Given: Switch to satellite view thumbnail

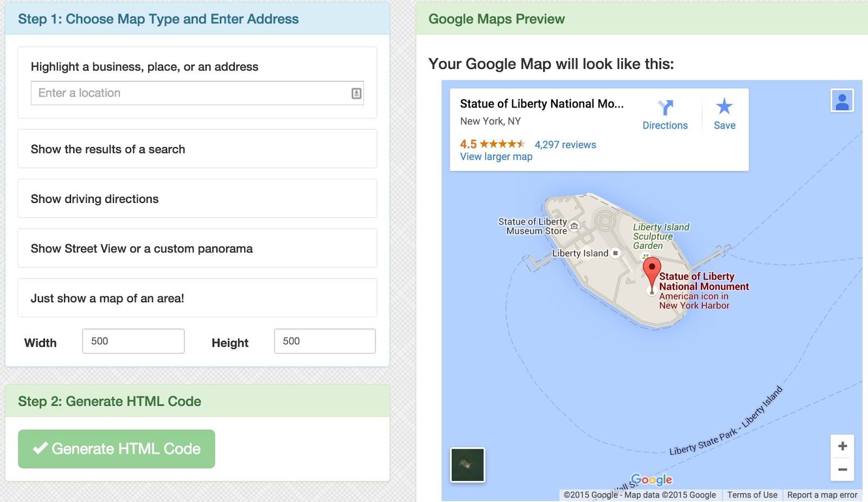Looking at the screenshot, I should [x=468, y=465].
